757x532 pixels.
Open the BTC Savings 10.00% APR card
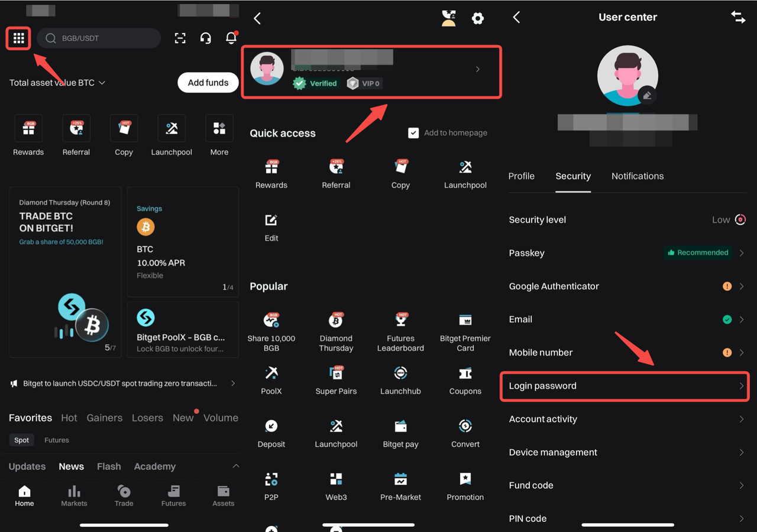183,242
